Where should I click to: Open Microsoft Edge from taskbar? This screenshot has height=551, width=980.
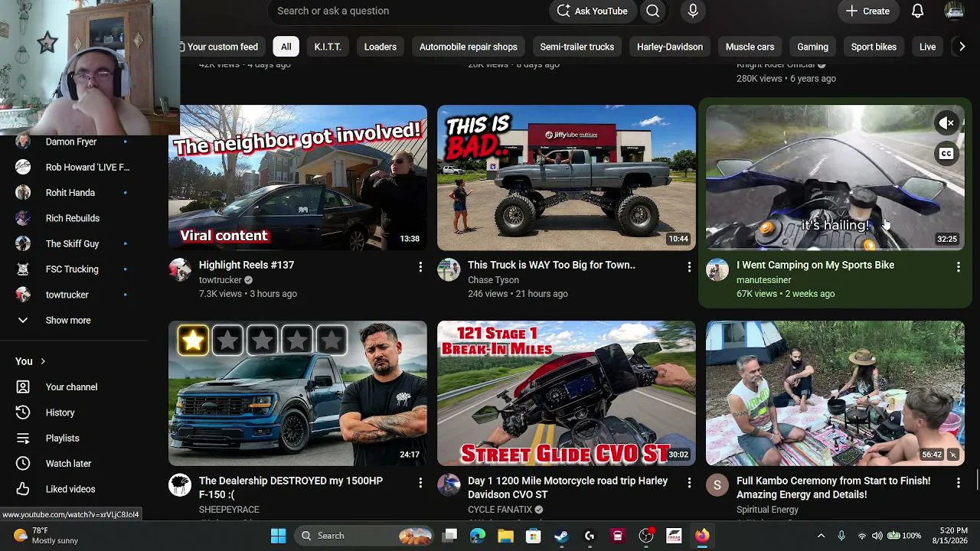pos(478,536)
